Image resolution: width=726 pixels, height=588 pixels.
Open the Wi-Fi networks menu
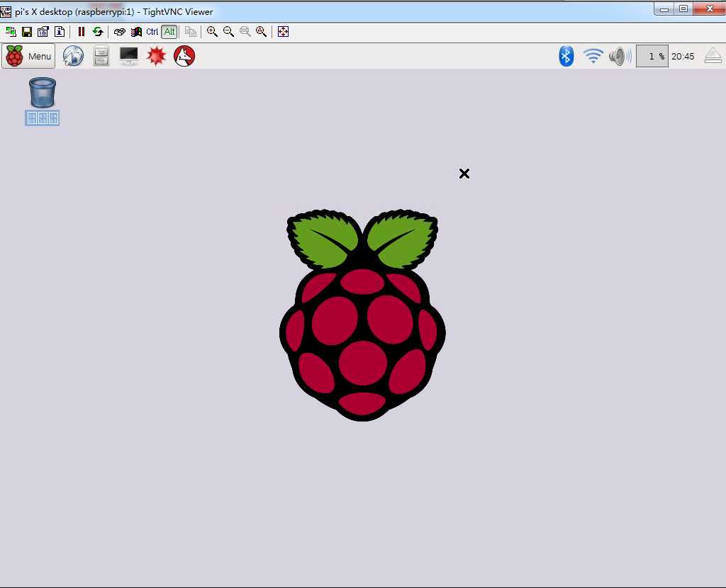[x=593, y=56]
